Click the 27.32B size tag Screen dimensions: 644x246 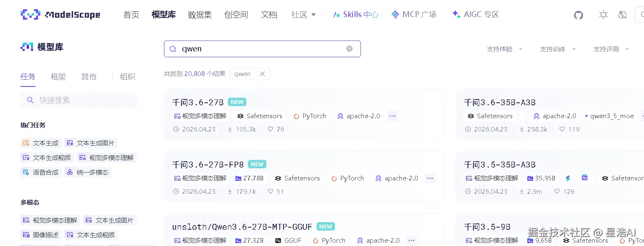[249, 241]
